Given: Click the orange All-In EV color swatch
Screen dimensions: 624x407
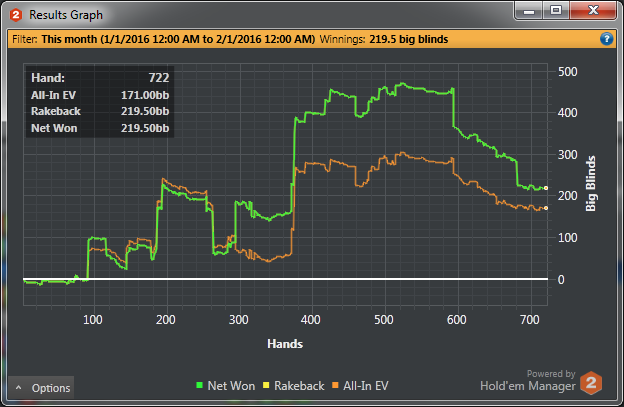Looking at the screenshot, I should 335,385.
